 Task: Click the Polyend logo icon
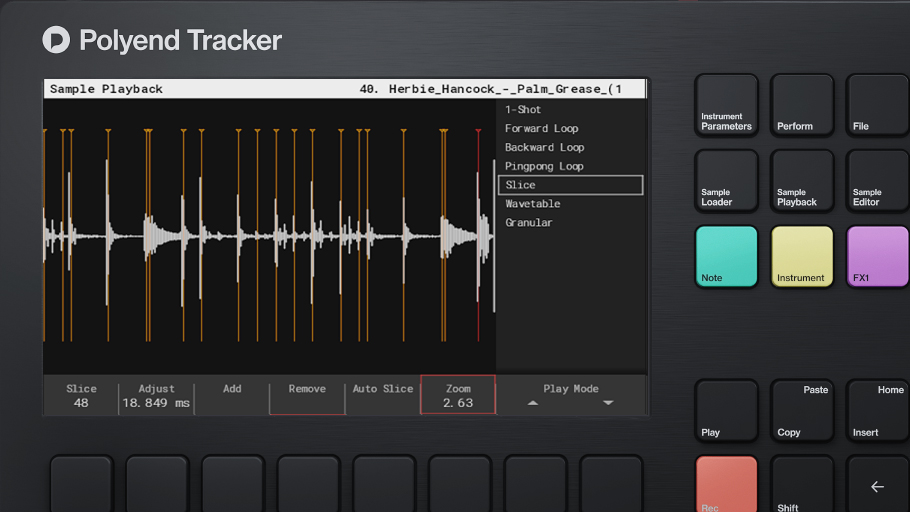point(56,39)
